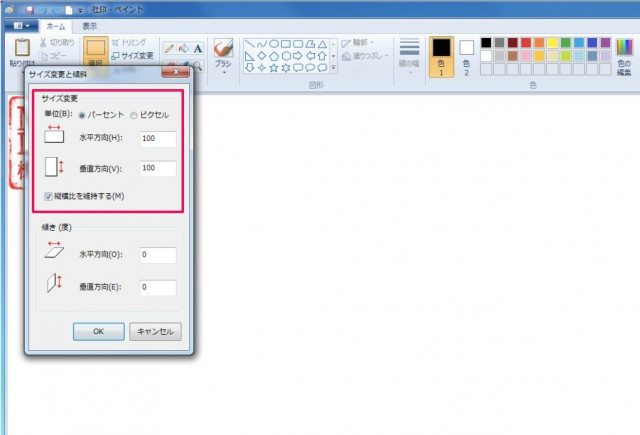This screenshot has height=435, width=640.
Task: Click the resize 水平方向(H) input field
Action: click(x=158, y=140)
